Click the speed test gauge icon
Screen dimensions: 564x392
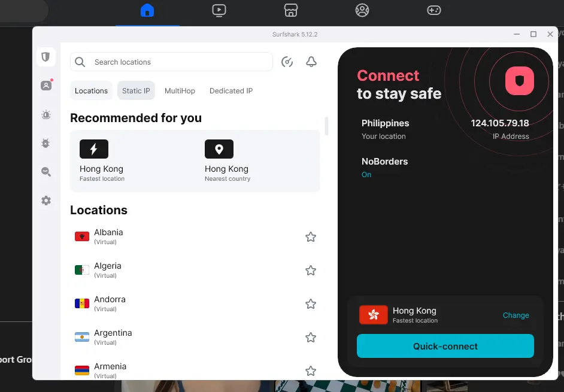tap(287, 62)
